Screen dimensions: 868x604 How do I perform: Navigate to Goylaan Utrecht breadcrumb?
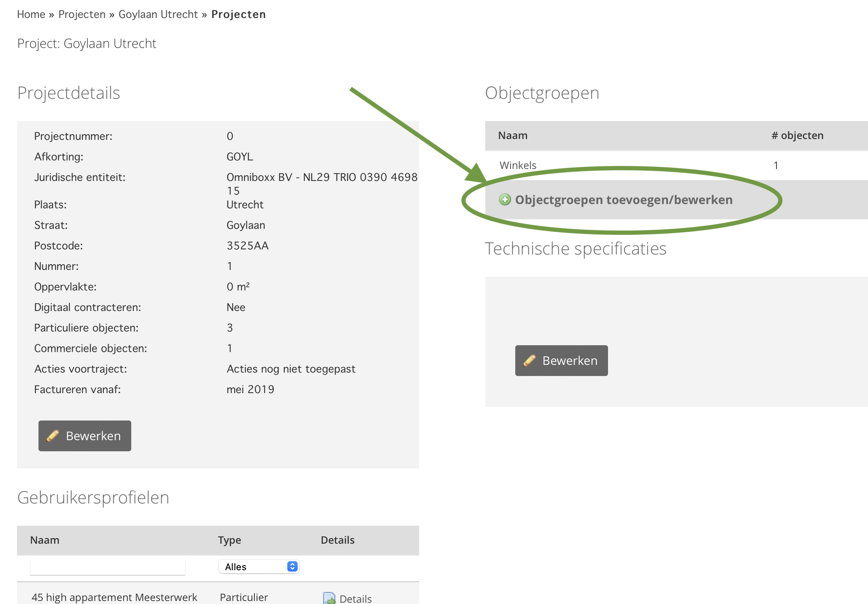(158, 15)
